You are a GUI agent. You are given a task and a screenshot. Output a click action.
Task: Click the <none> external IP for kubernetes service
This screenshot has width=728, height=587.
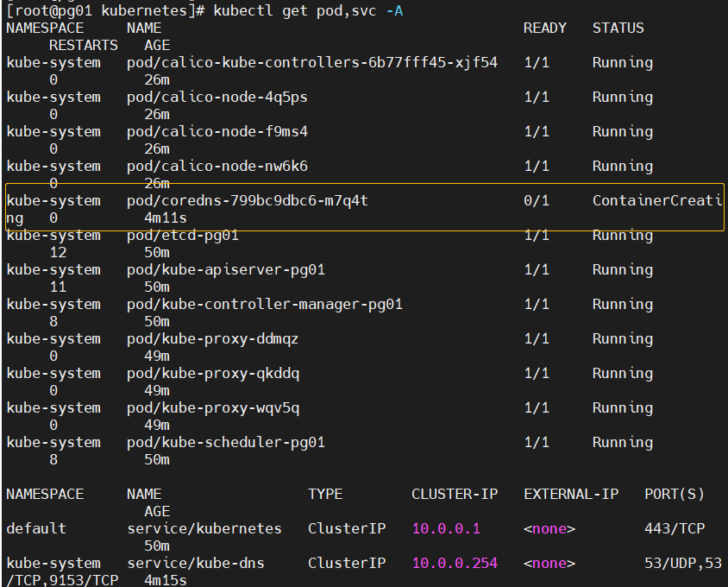point(549,529)
